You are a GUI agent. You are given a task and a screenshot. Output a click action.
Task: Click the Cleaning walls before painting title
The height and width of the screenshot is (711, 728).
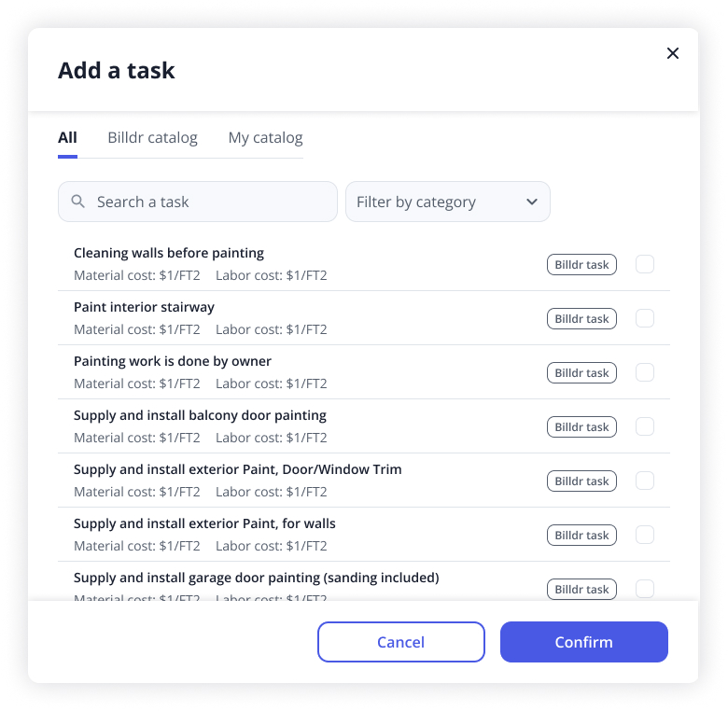[169, 253]
